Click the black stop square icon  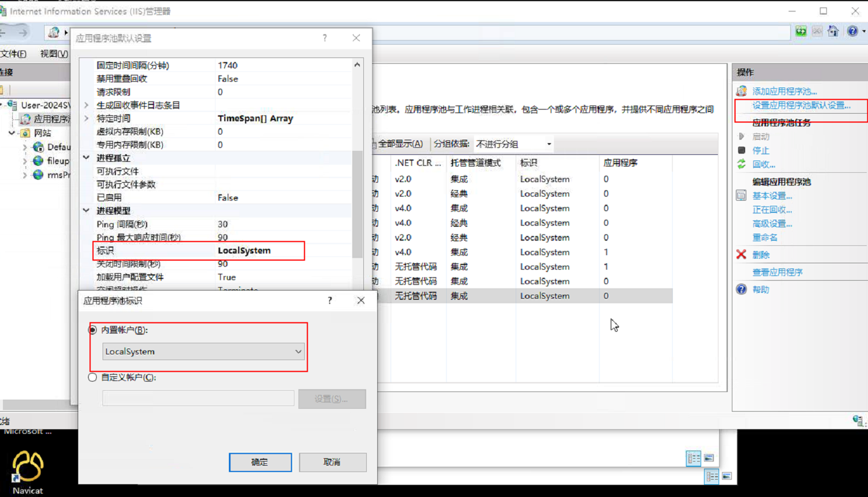741,150
